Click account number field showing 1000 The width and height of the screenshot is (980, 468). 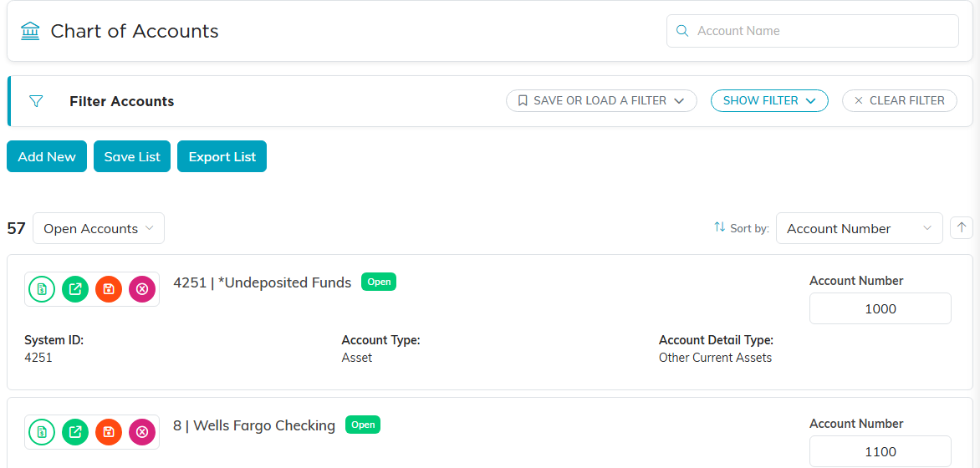[x=880, y=308]
